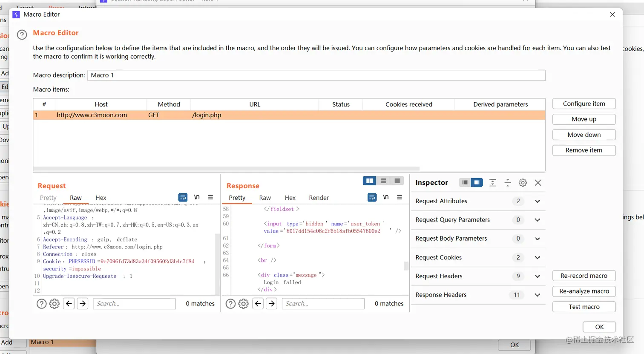This screenshot has height=354, width=644.
Task: Select Macro 1 in the background macro list
Action: click(62, 342)
